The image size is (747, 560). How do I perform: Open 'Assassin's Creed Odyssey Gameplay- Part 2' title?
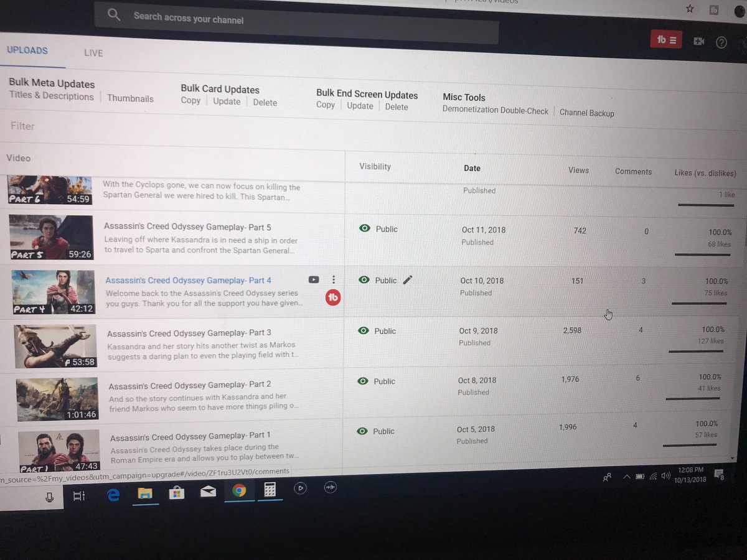[190, 385]
